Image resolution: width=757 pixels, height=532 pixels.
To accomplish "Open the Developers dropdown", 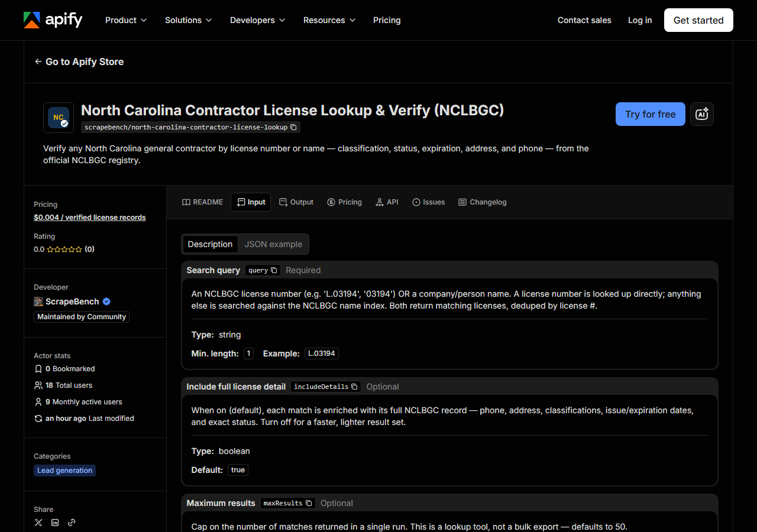I will [x=257, y=20].
